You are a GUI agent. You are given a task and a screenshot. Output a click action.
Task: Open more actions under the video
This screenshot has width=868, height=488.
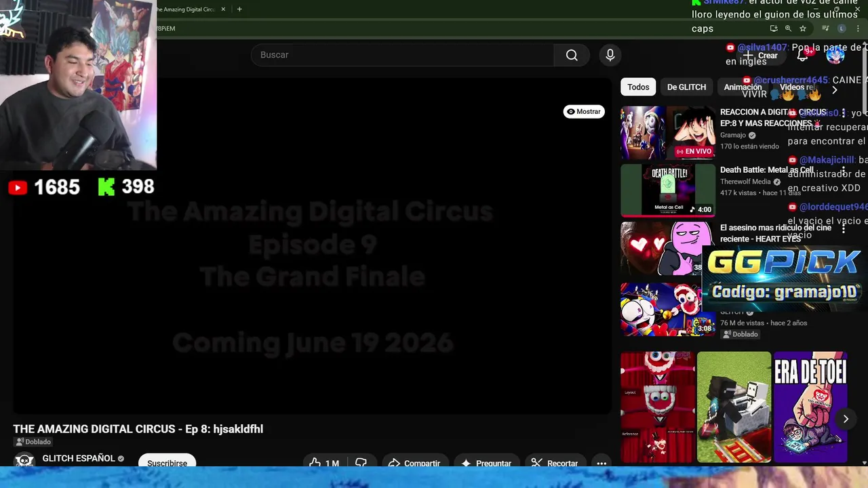pyautogui.click(x=601, y=463)
